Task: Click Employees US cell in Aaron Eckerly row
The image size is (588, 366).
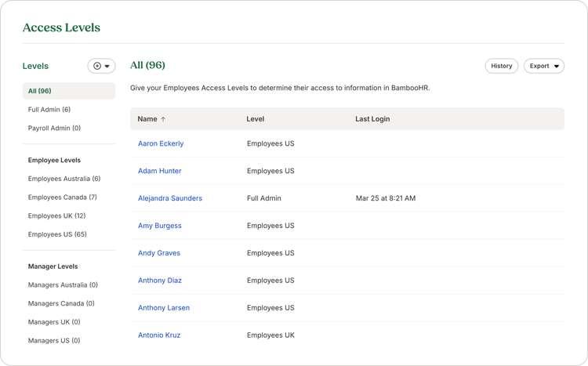Action: coord(270,143)
